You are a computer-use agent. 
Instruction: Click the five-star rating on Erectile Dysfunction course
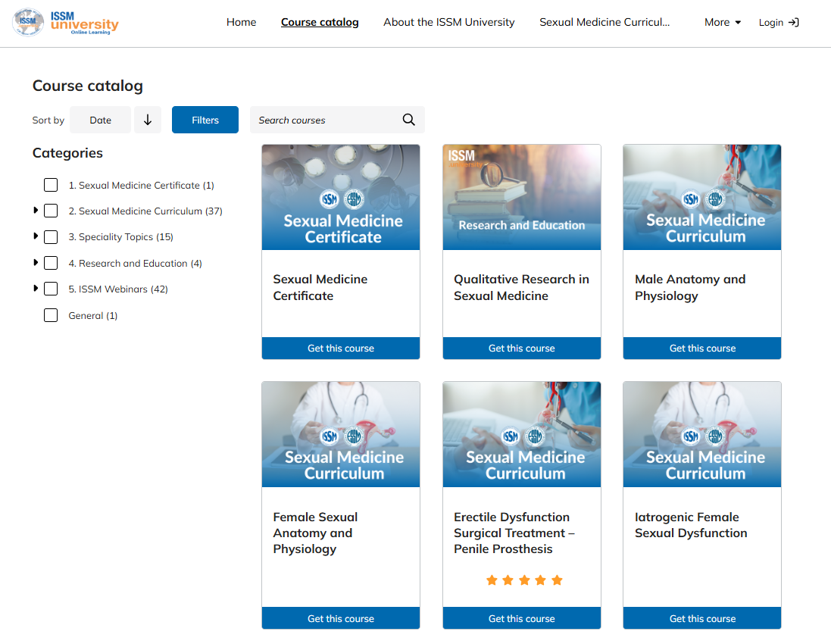coord(524,580)
